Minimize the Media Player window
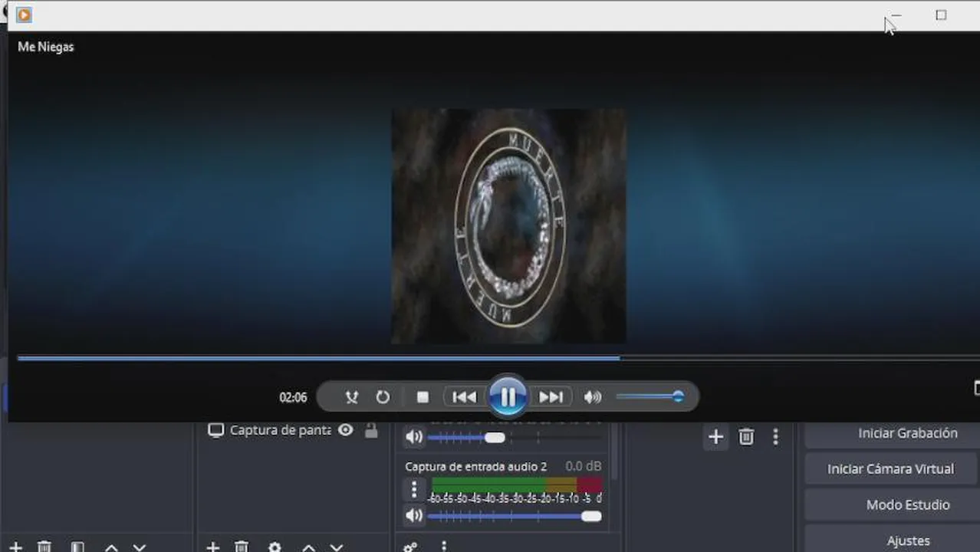 896,15
